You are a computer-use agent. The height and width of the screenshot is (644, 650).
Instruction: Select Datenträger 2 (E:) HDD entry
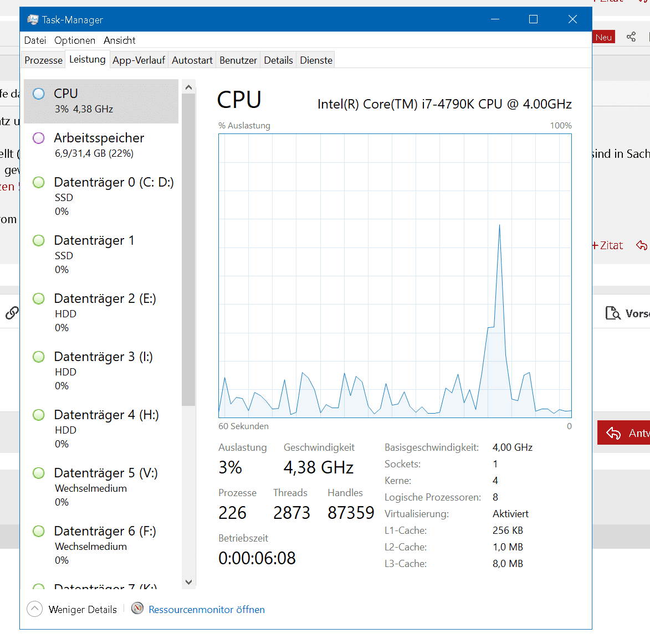pyautogui.click(x=101, y=313)
